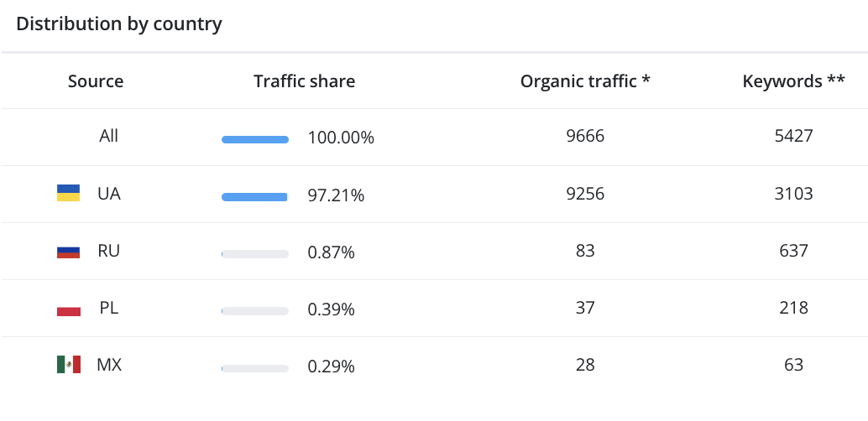Click the Ukraine flag icon
The height and width of the screenshot is (421, 868).
[68, 194]
